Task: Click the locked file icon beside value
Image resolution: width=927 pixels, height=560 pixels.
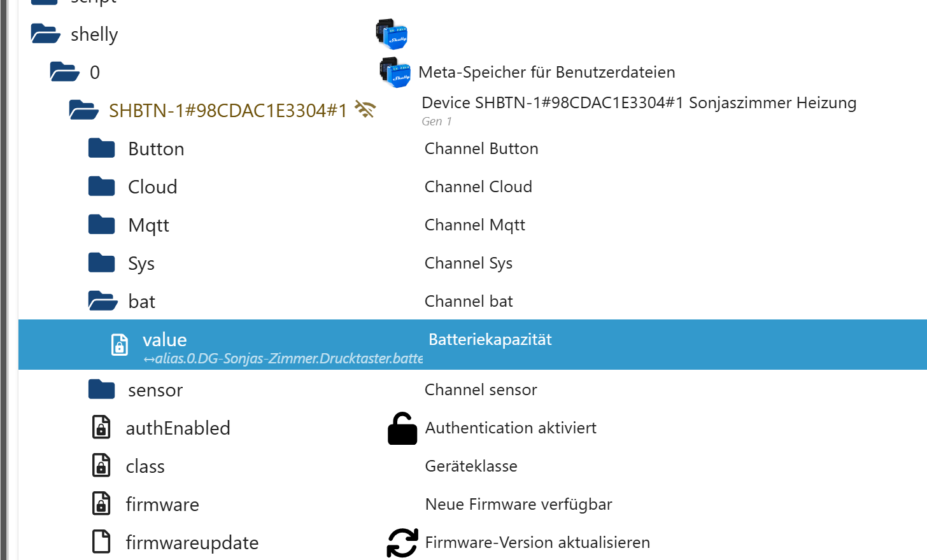Action: point(120,344)
